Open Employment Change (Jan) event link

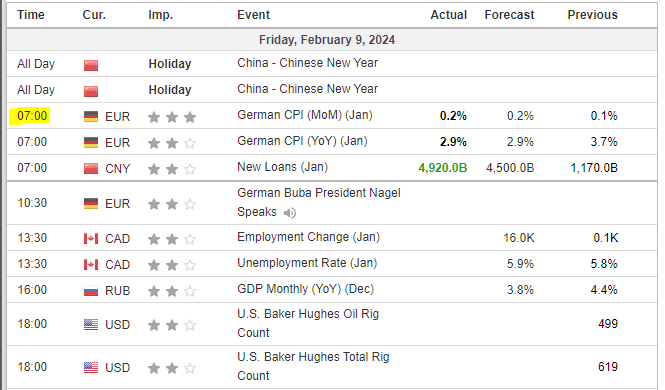[x=308, y=237]
